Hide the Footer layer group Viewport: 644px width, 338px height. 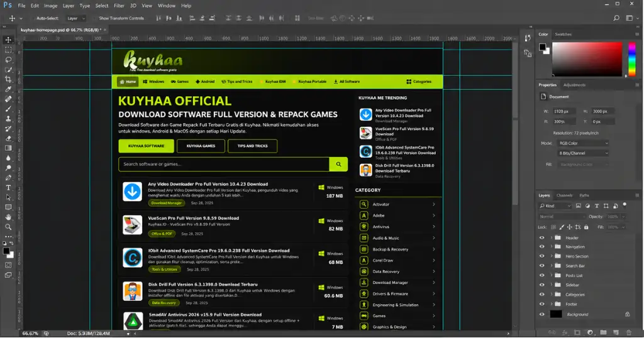(541, 304)
